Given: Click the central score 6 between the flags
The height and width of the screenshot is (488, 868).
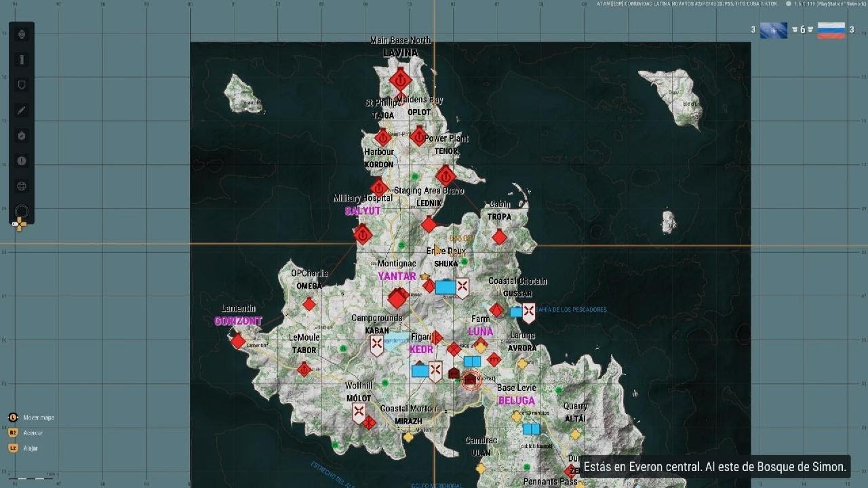Looking at the screenshot, I should coord(803,30).
